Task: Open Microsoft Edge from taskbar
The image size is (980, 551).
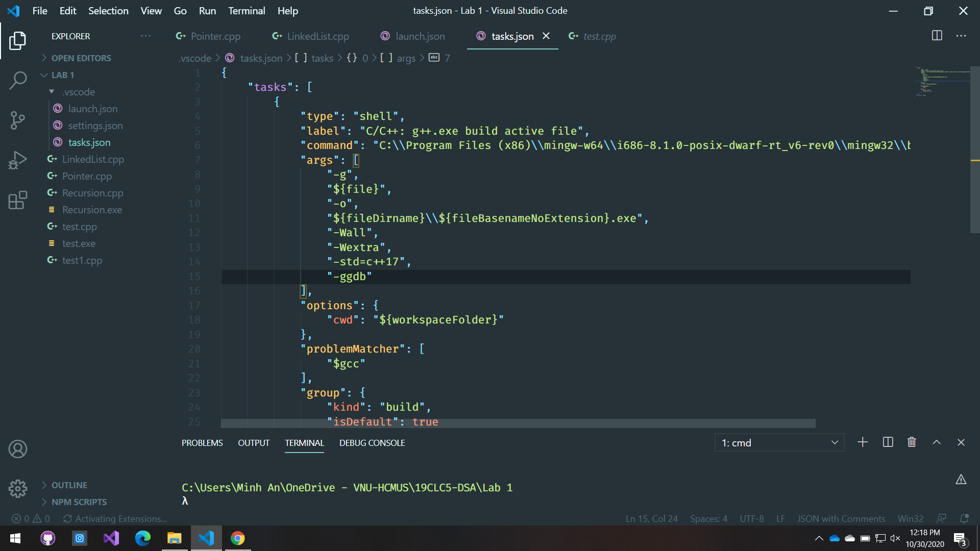Action: pos(143,538)
